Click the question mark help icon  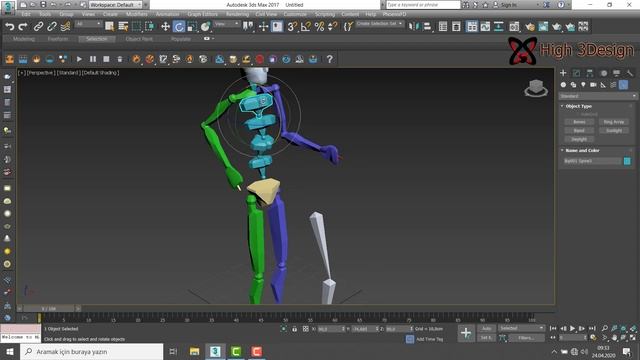point(329,59)
